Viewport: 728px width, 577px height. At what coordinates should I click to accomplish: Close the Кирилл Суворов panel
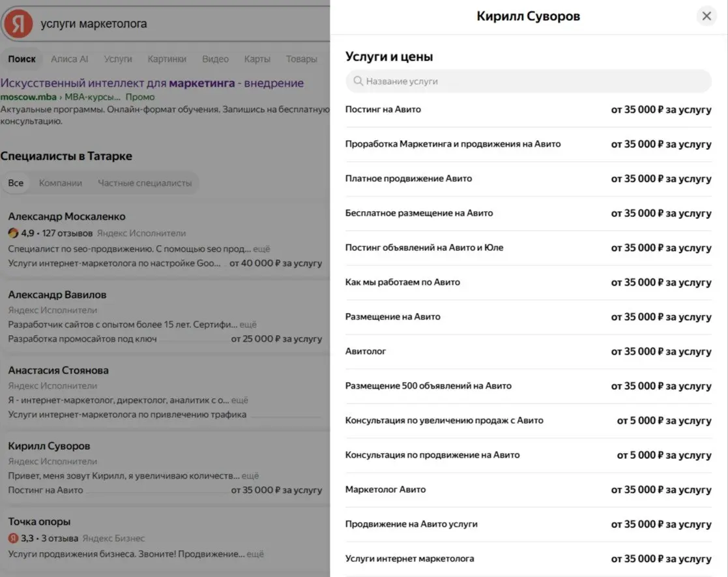pos(706,16)
